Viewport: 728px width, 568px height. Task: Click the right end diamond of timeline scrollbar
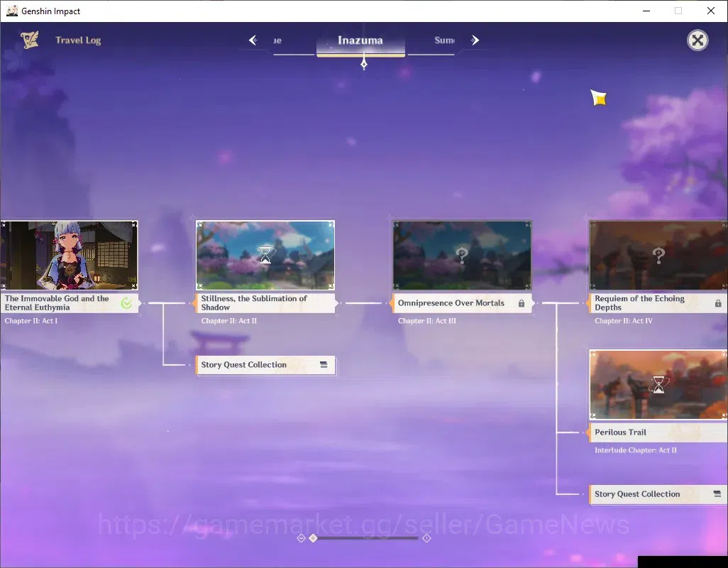pyautogui.click(x=426, y=537)
